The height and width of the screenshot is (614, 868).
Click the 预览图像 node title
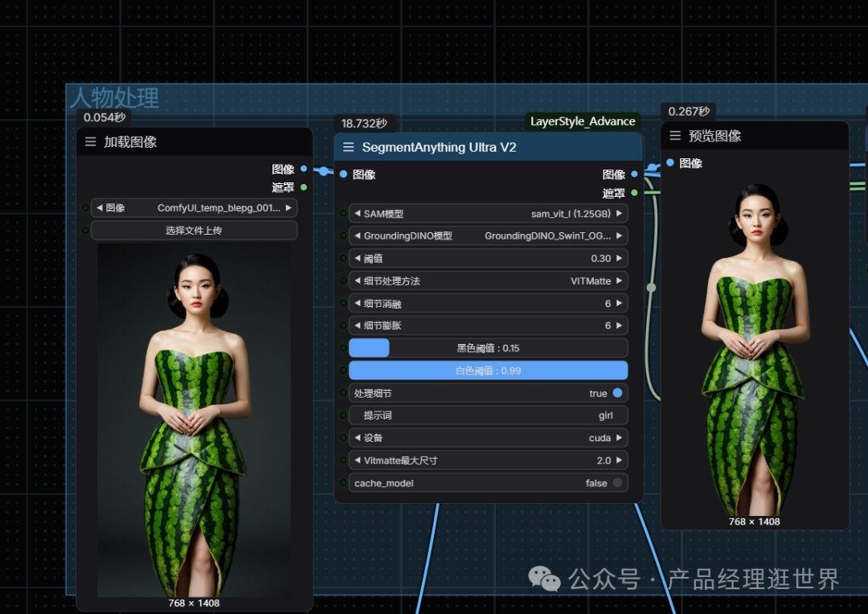(x=714, y=136)
